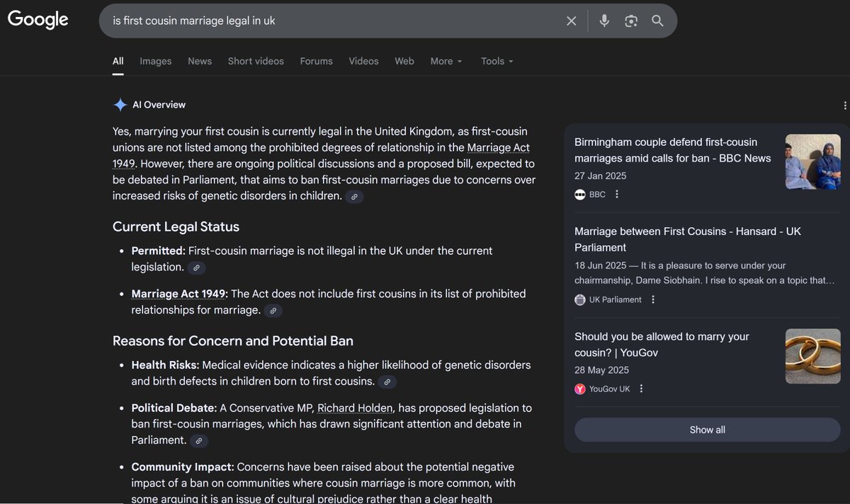Select the All results tab

[x=118, y=61]
